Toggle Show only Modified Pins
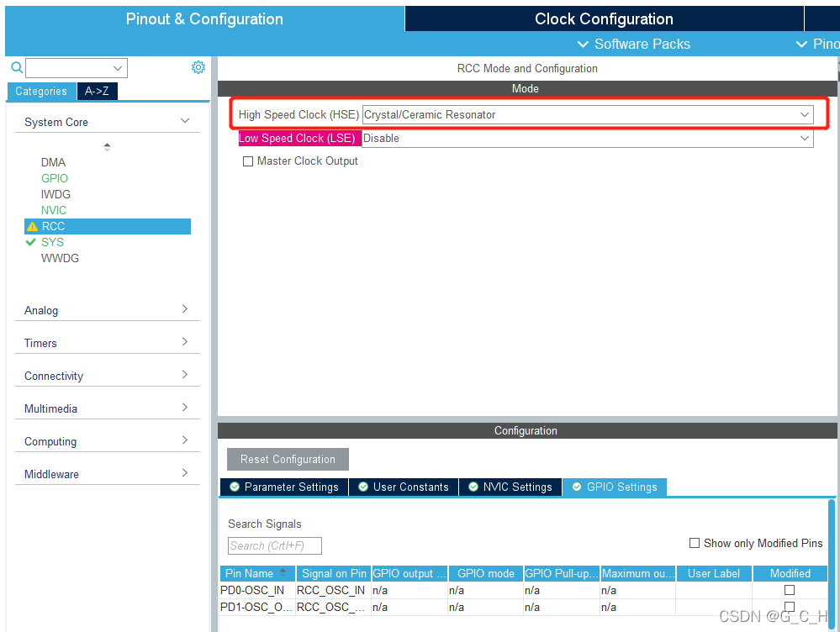The image size is (840, 632). tap(695, 543)
